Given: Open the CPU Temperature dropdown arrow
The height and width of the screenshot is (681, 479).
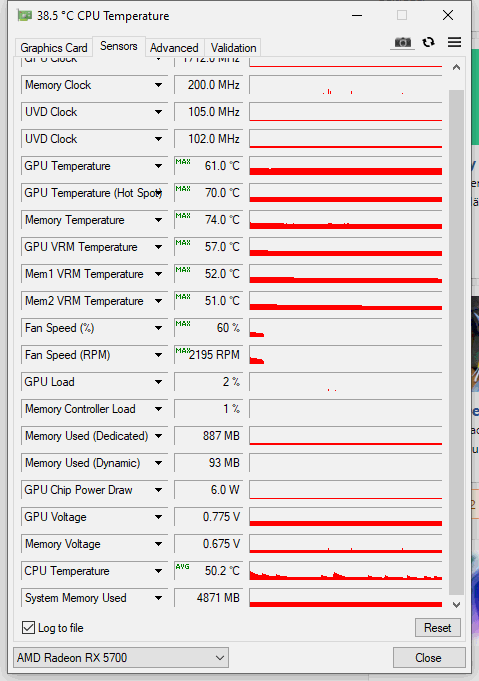Looking at the screenshot, I should (x=159, y=571).
